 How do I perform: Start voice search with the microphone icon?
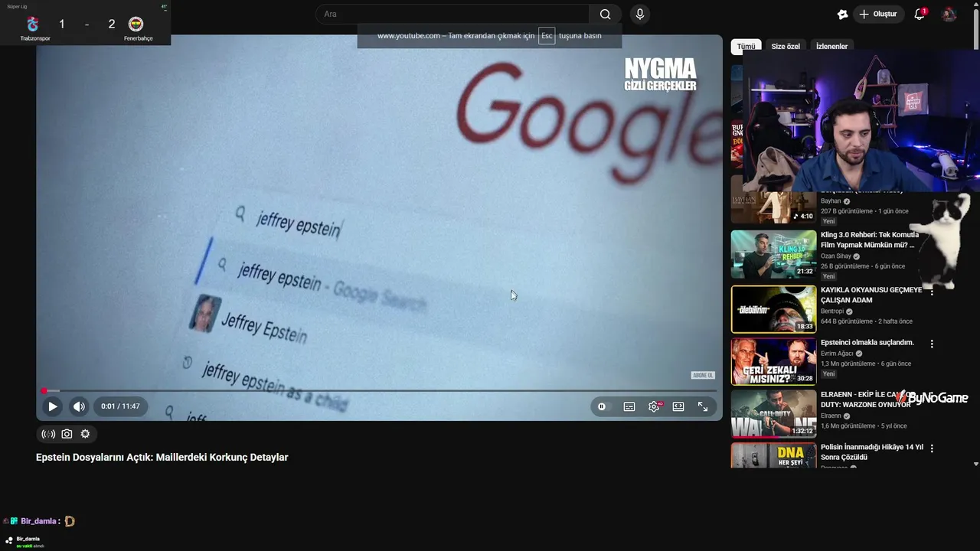coord(640,14)
